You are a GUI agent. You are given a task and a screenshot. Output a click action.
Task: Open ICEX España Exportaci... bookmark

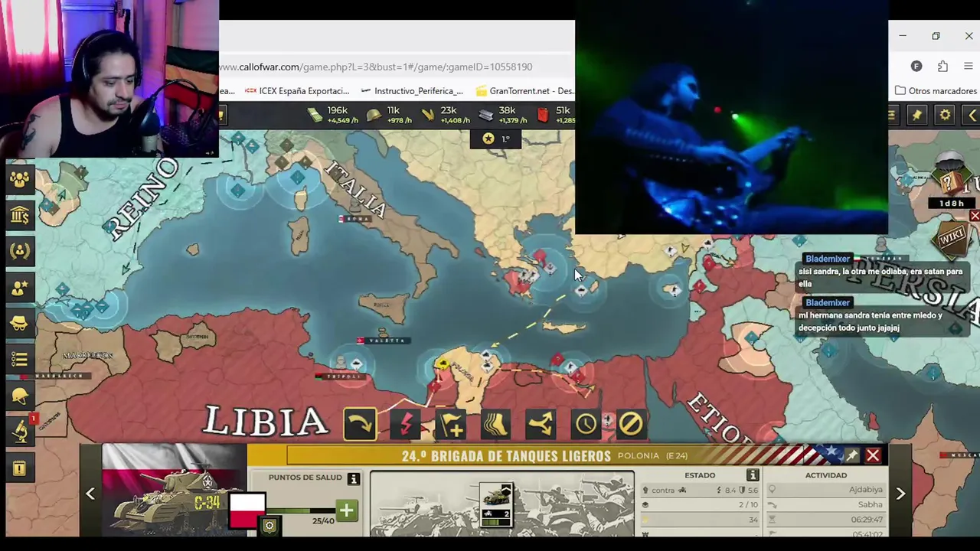point(297,90)
